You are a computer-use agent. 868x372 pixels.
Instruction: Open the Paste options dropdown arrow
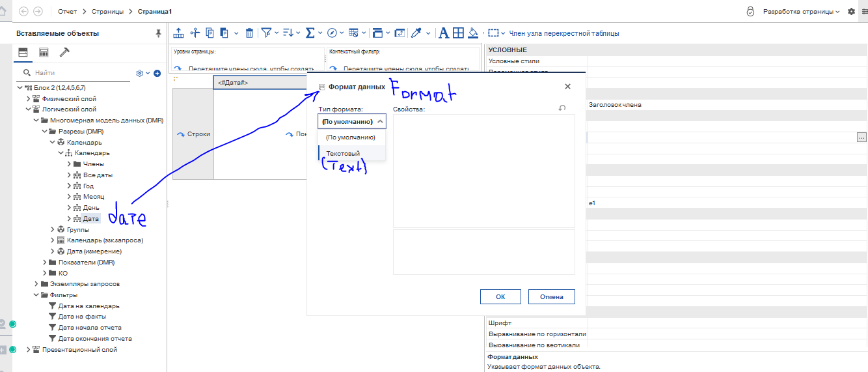235,33
